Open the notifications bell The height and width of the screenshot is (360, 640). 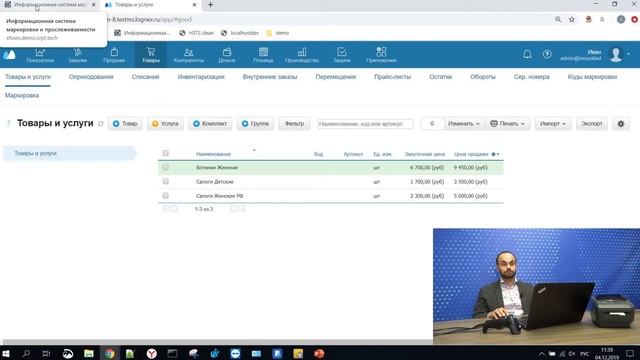pyautogui.click(x=527, y=54)
